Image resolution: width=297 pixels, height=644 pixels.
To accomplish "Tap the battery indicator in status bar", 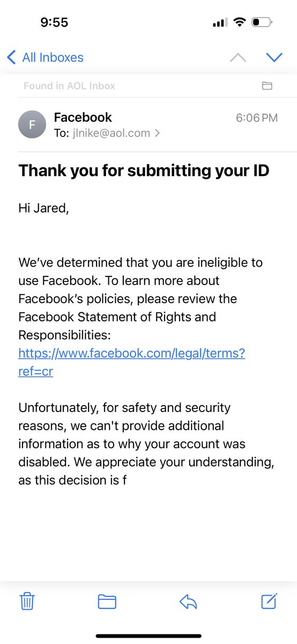I will 262,23.
